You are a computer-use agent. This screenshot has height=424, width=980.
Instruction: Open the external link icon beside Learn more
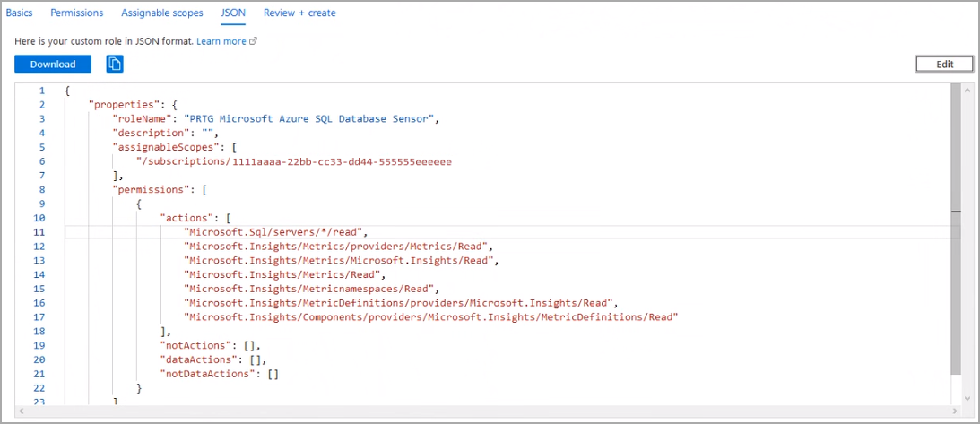coord(253,41)
